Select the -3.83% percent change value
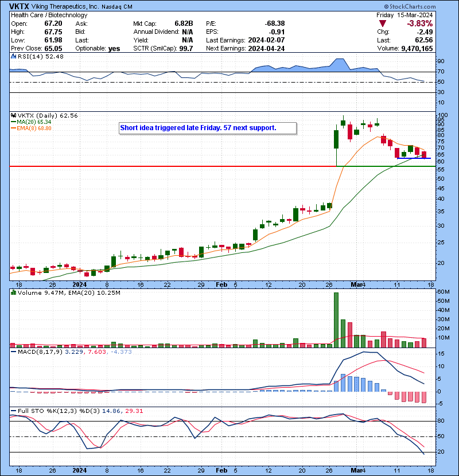Screen dimensions: 459x476 coord(420,24)
